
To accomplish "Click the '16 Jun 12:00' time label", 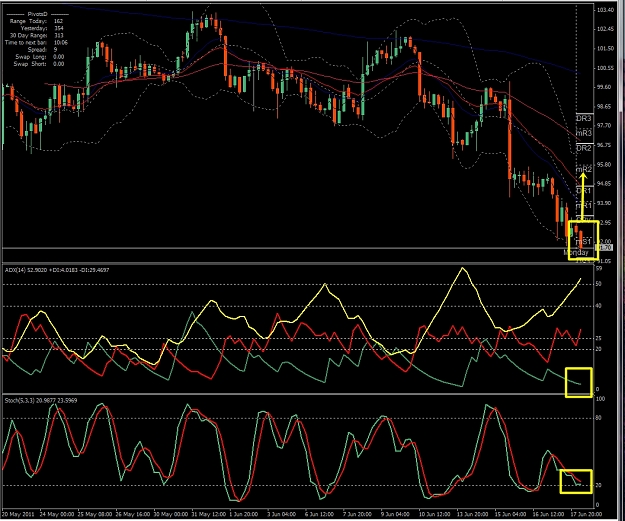I will click(x=548, y=514).
